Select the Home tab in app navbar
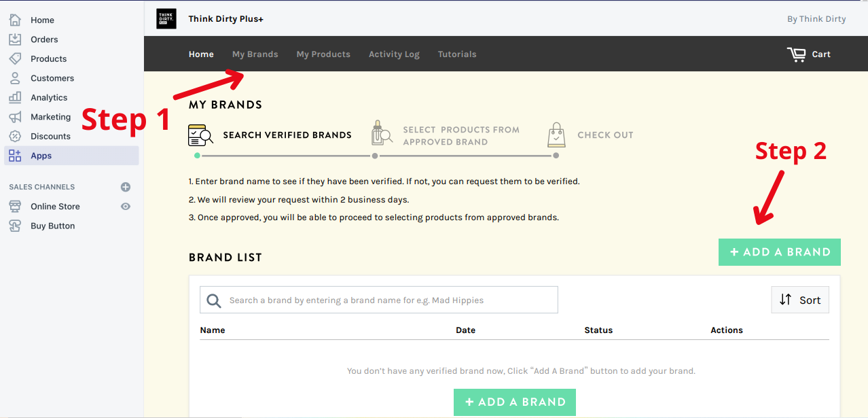This screenshot has height=418, width=868. [x=201, y=54]
